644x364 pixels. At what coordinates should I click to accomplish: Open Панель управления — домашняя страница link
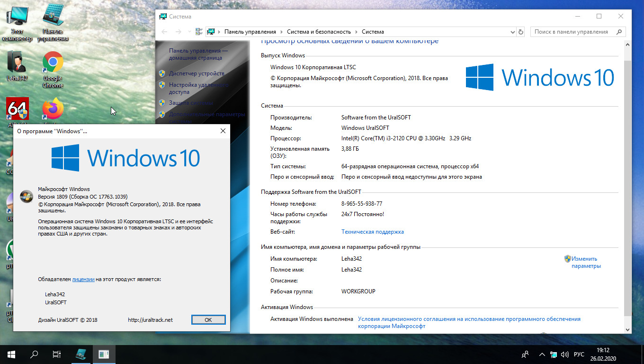point(198,54)
